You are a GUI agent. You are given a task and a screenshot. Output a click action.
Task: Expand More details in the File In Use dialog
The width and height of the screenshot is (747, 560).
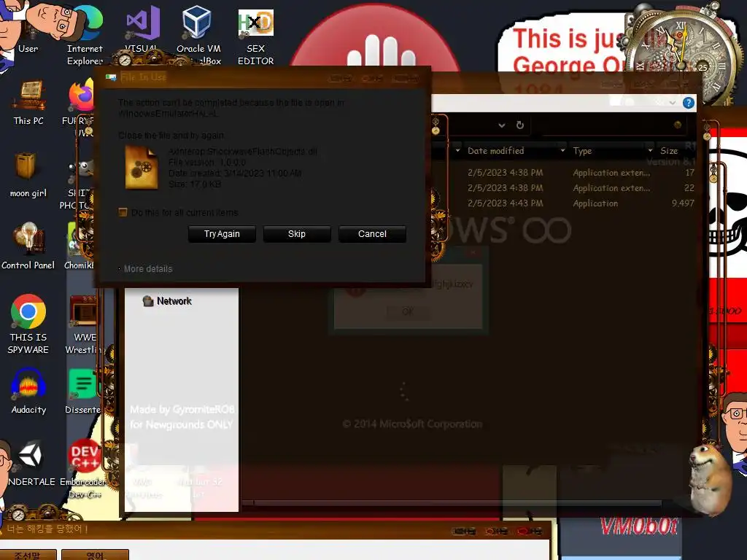[145, 268]
